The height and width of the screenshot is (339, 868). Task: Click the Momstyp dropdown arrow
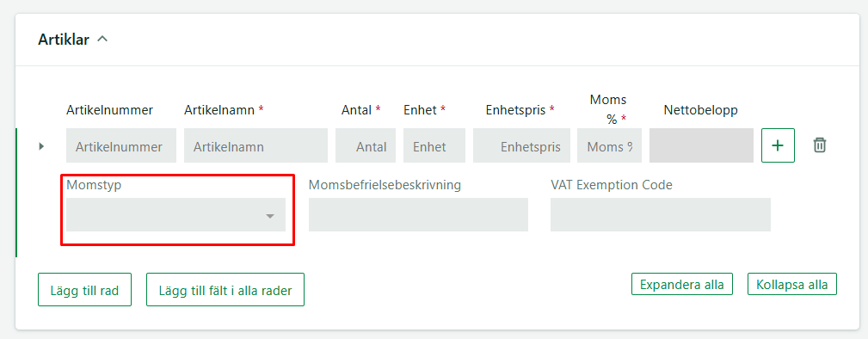pyautogui.click(x=270, y=216)
